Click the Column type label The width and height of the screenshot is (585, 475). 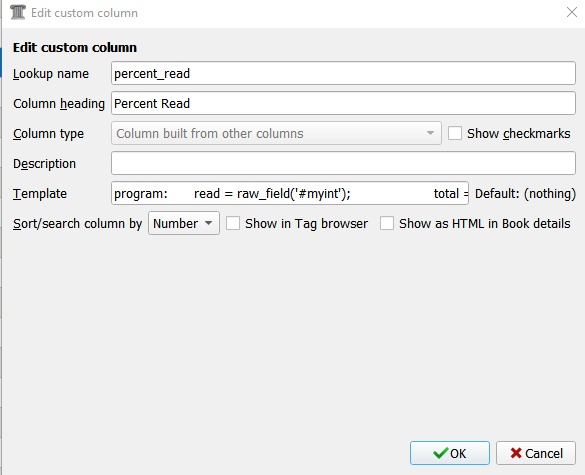[x=48, y=134]
